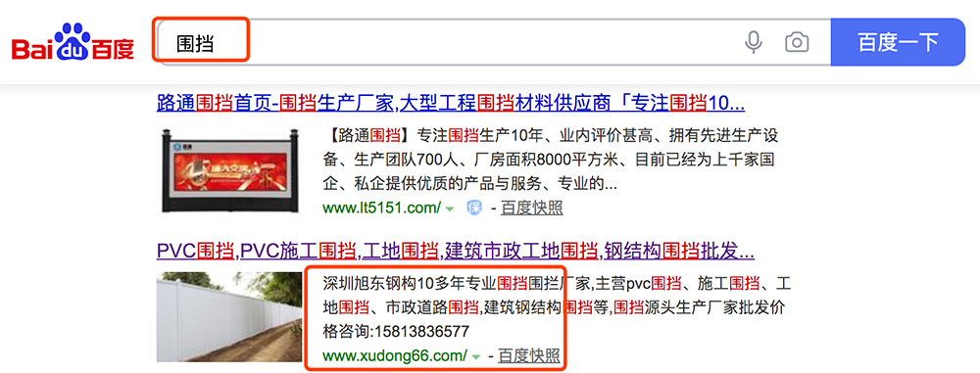Click the white PVC fence thumbnail

click(228, 317)
